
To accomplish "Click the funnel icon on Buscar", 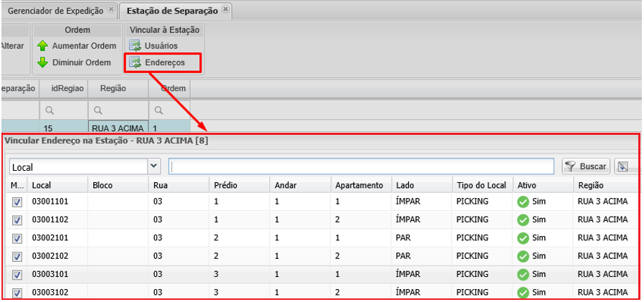I will click(x=570, y=166).
